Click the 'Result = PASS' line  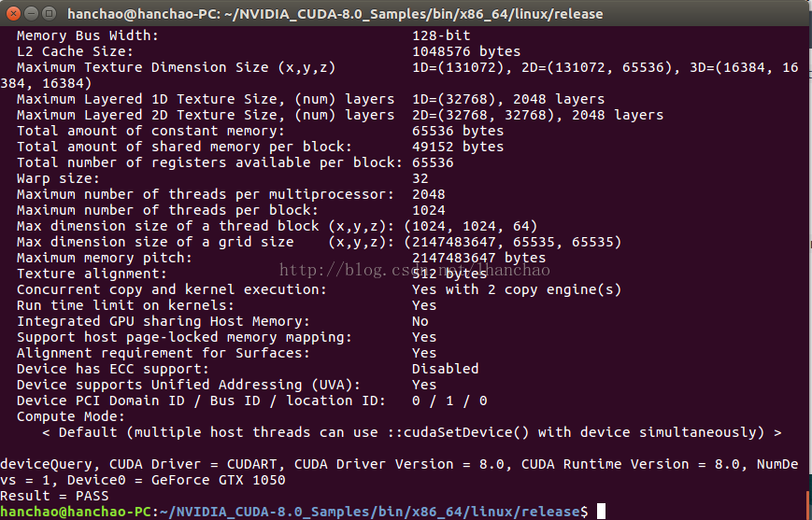pos(54,496)
